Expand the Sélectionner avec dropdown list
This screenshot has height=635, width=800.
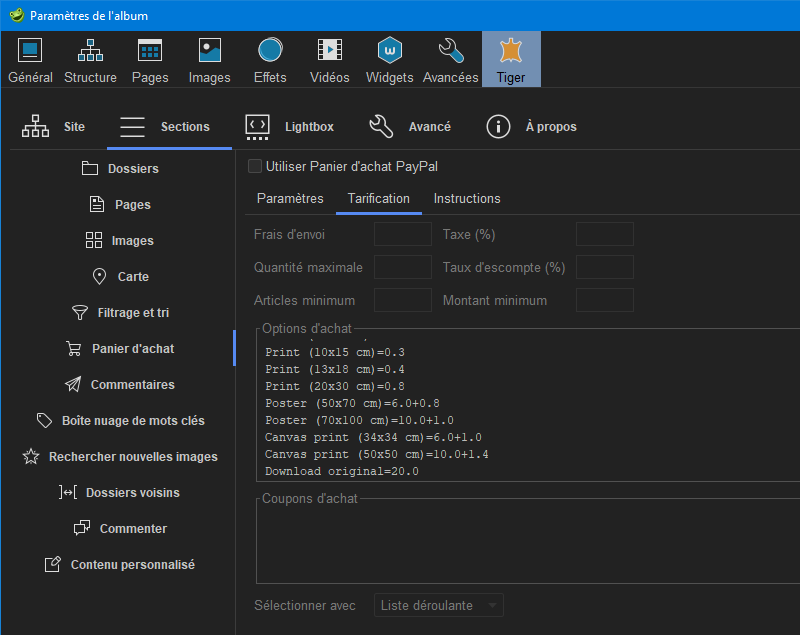pos(438,605)
